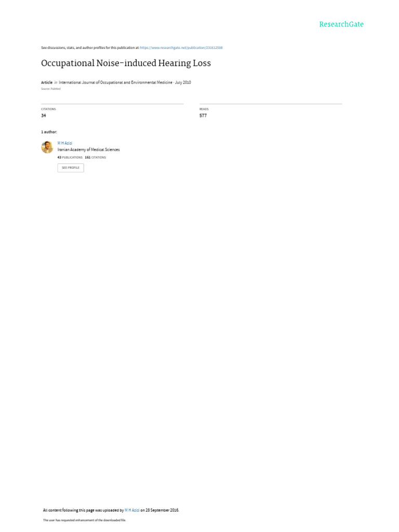Click the 161 citations author stat
Screen dimensions: 399x532
tap(96, 157)
